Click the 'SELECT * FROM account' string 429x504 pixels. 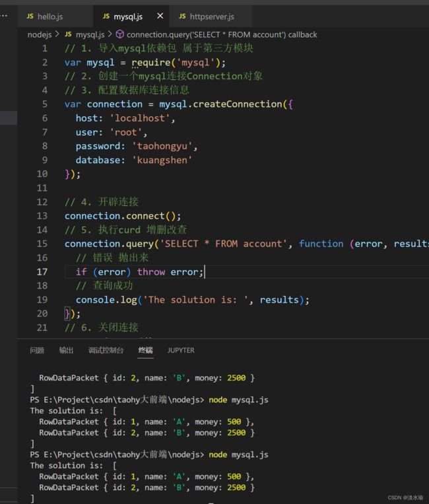(x=224, y=244)
